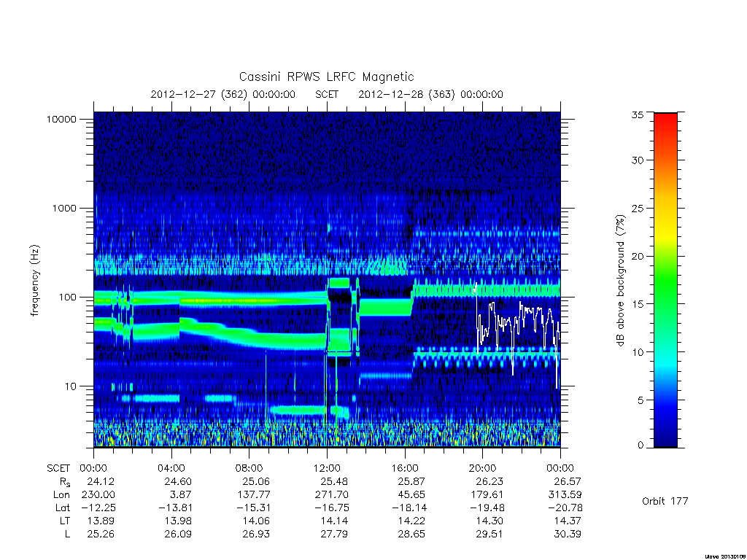The width and height of the screenshot is (747, 560).
Task: Click the 'dB above background (7%)' label
Action: coord(620,280)
